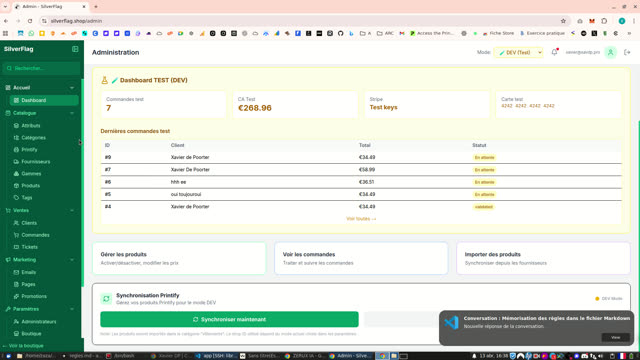The height and width of the screenshot is (360, 640).
Task: Collapse the Paramètres section chevron
Action: [x=72, y=309]
